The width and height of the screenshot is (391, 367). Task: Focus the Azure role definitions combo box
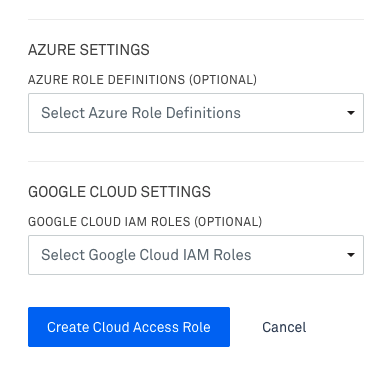196,113
